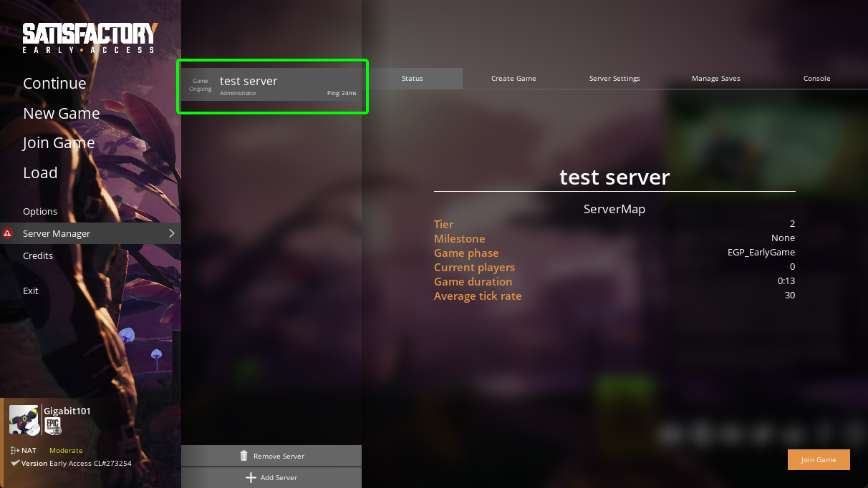The image size is (868, 488).
Task: Click the Moderate NAT status text
Action: pos(66,451)
